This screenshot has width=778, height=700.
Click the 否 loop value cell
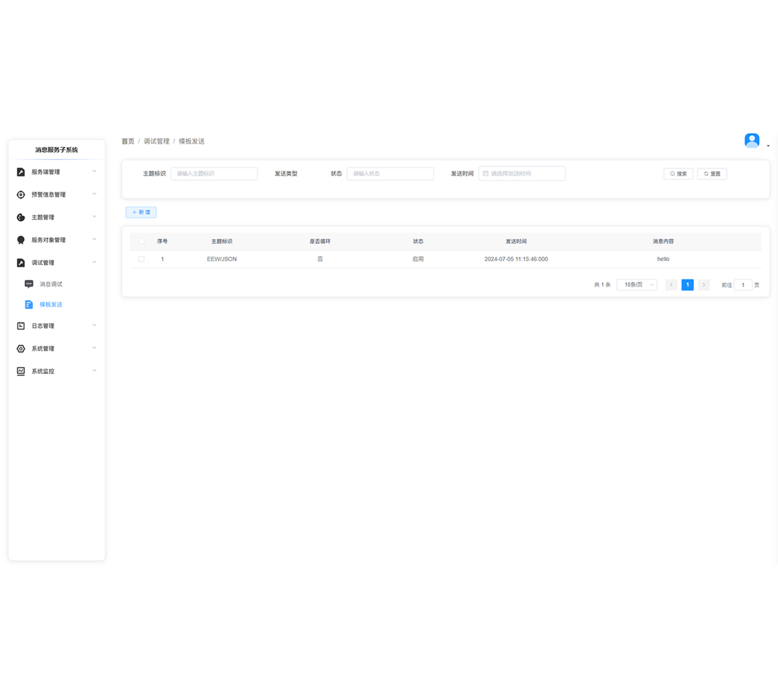click(320, 259)
